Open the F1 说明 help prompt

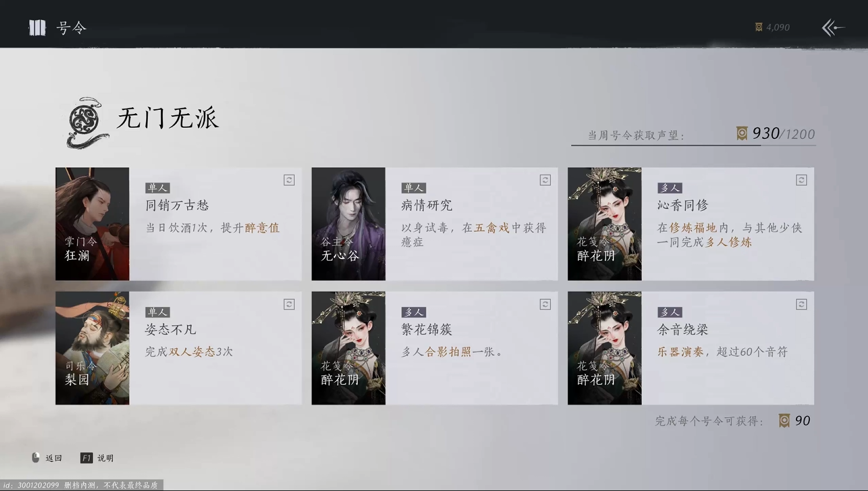coord(97,458)
